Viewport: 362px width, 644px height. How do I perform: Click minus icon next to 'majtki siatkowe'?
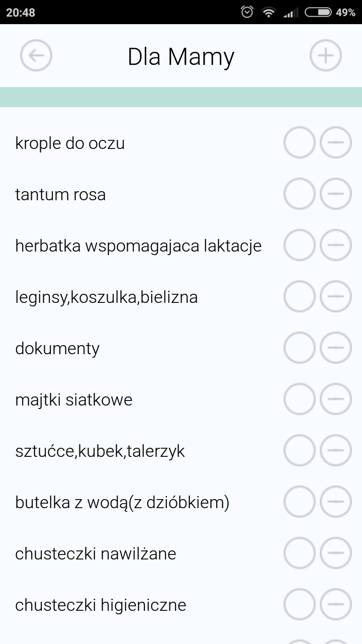[x=335, y=399]
